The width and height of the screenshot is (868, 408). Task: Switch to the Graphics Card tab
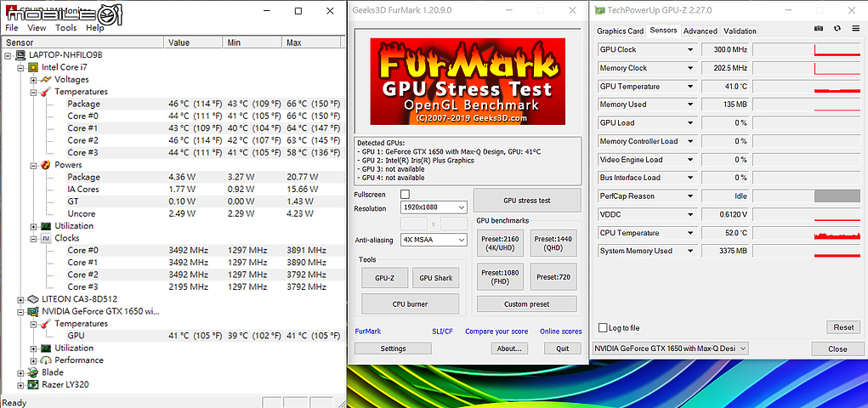click(620, 31)
